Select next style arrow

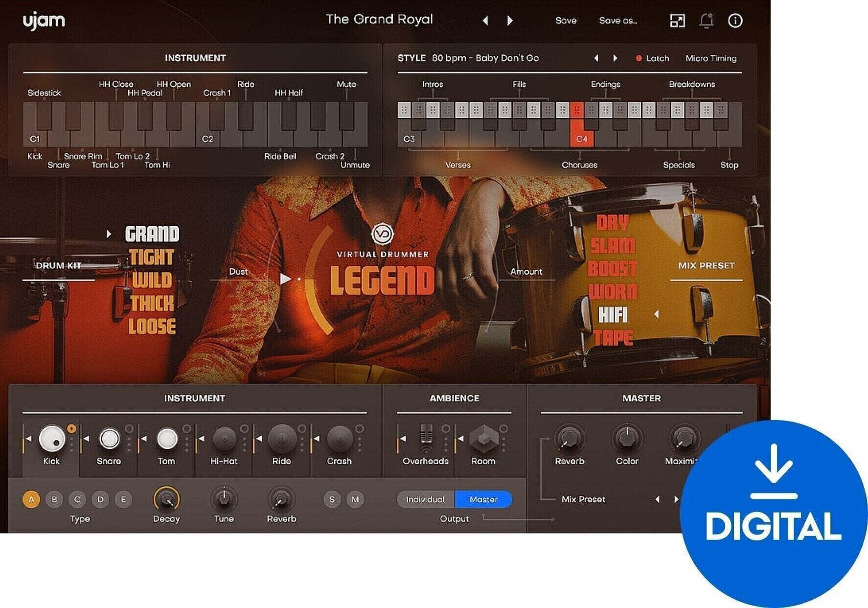coord(615,58)
